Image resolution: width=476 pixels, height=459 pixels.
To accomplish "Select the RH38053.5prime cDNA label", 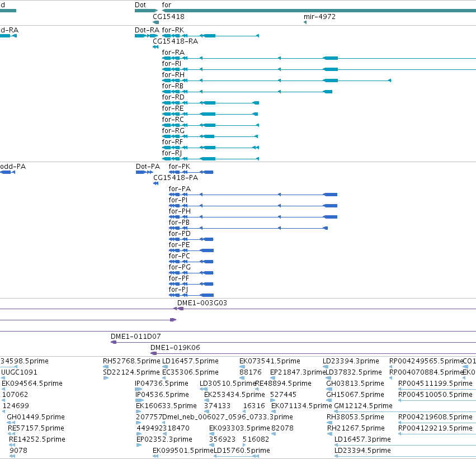I will pos(355,417).
